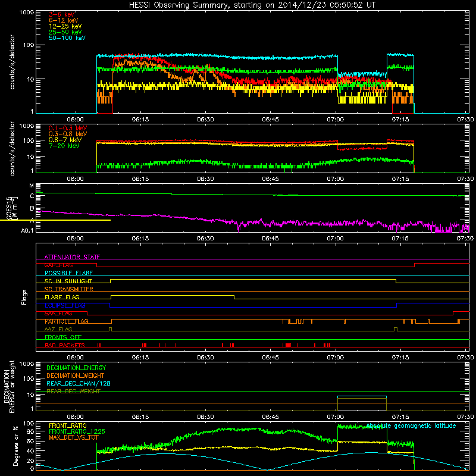Click the Absolute geomagnetic latitude label
Screen dimensions: 476x476
[411, 425]
